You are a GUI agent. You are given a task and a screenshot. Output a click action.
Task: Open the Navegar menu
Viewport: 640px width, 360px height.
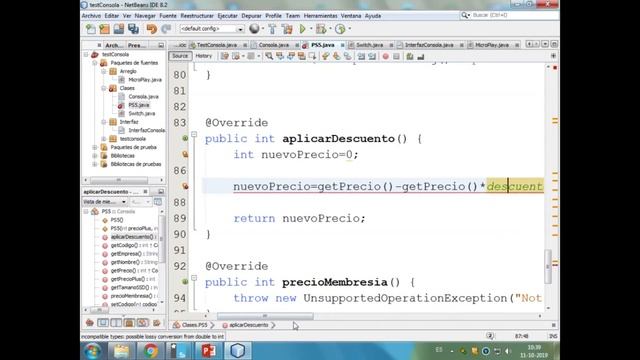(x=145, y=16)
